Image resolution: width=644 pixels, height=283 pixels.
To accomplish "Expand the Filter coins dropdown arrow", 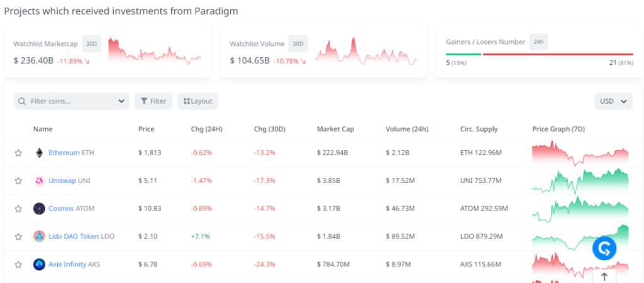I will pos(121,101).
